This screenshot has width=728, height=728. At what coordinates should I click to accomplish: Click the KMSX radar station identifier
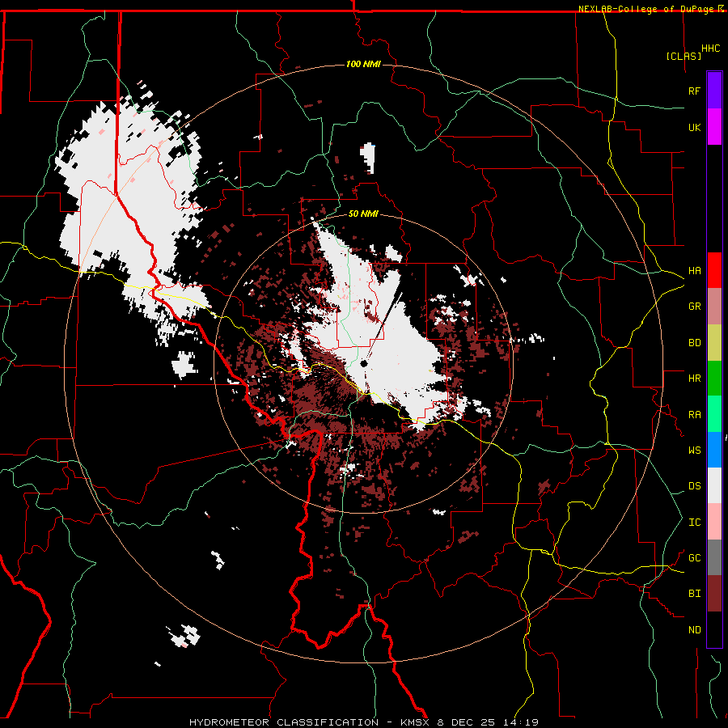point(415,722)
